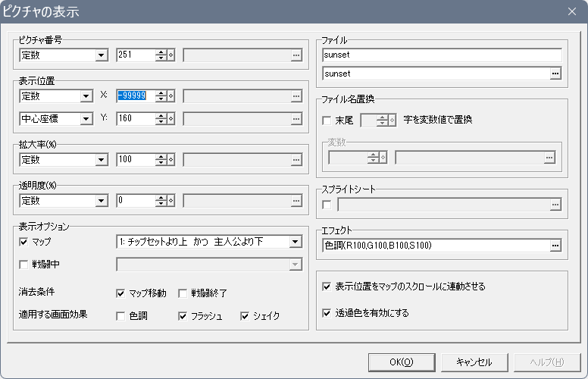The image size is (588, 379).
Task: Click the 透明度 value field 0
Action: [x=136, y=201]
